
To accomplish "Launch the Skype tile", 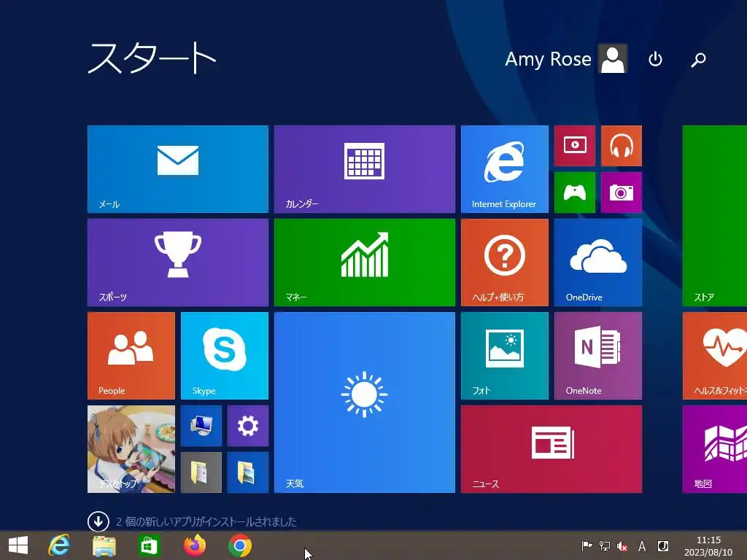I will (225, 356).
